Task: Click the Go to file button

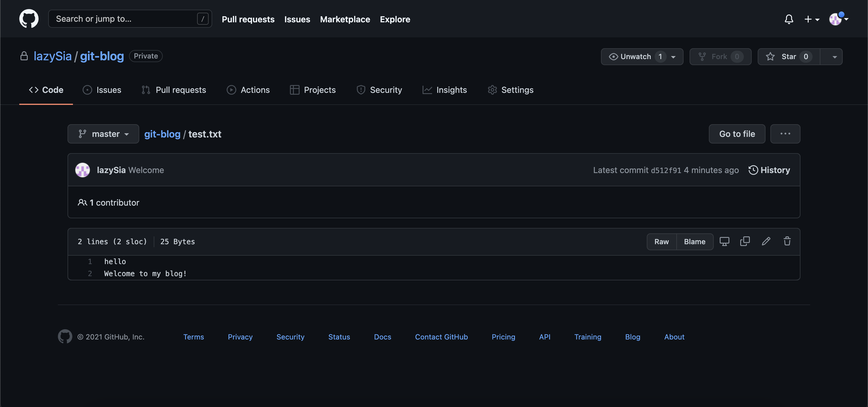Action: [x=737, y=134]
